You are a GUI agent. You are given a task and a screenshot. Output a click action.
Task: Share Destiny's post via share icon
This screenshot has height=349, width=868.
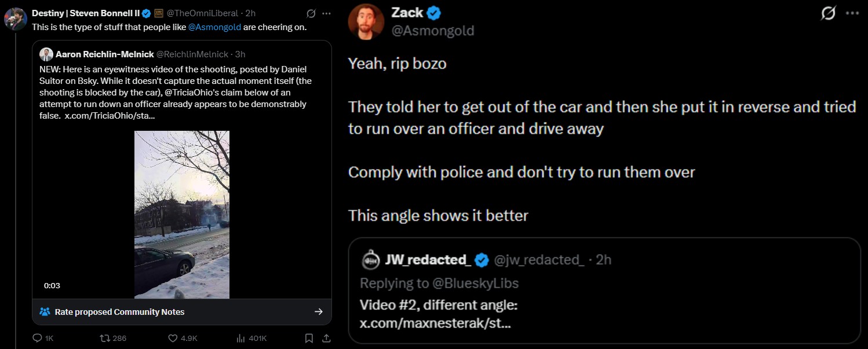coord(326,338)
